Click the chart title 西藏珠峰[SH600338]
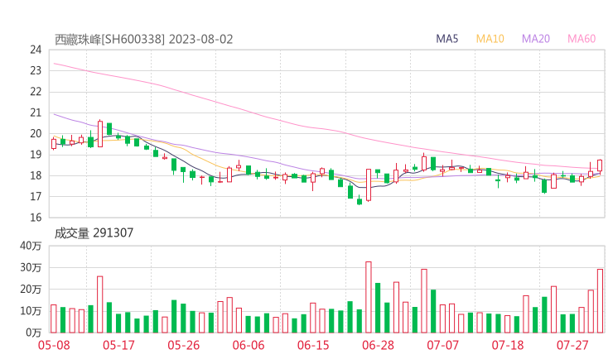This screenshot has width=613, height=364. point(109,39)
